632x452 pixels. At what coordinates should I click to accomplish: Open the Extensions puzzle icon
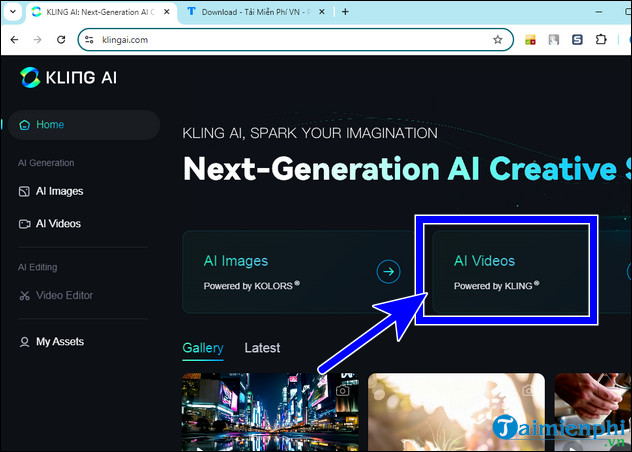point(601,40)
